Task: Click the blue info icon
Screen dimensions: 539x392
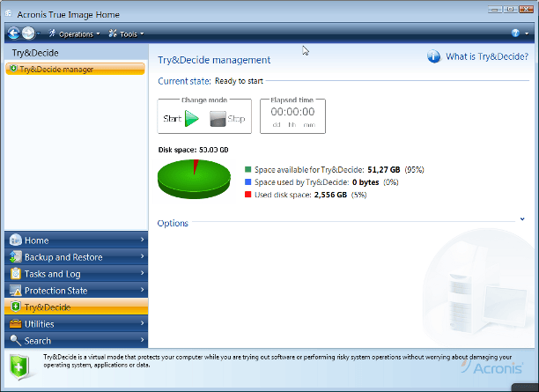Action: [x=434, y=56]
